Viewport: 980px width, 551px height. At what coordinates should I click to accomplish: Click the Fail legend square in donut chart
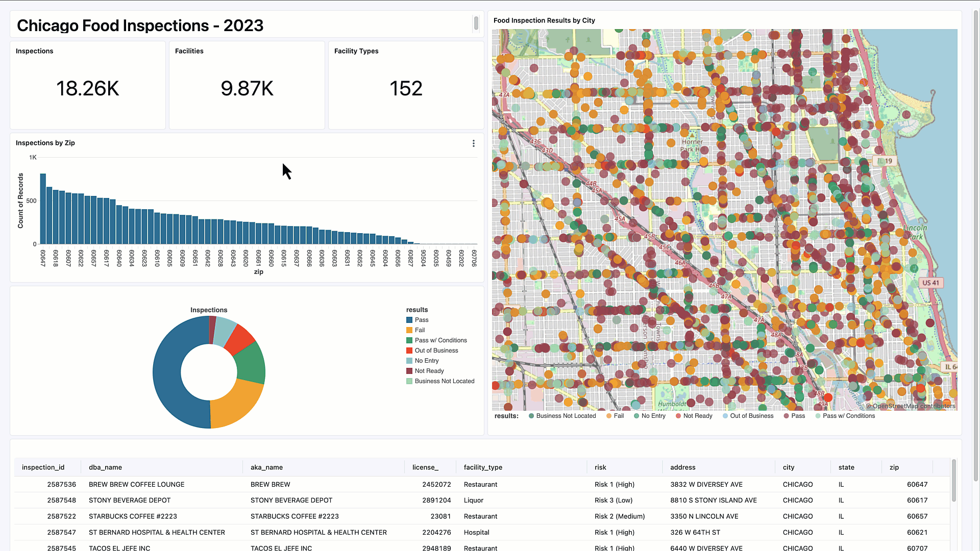point(409,330)
